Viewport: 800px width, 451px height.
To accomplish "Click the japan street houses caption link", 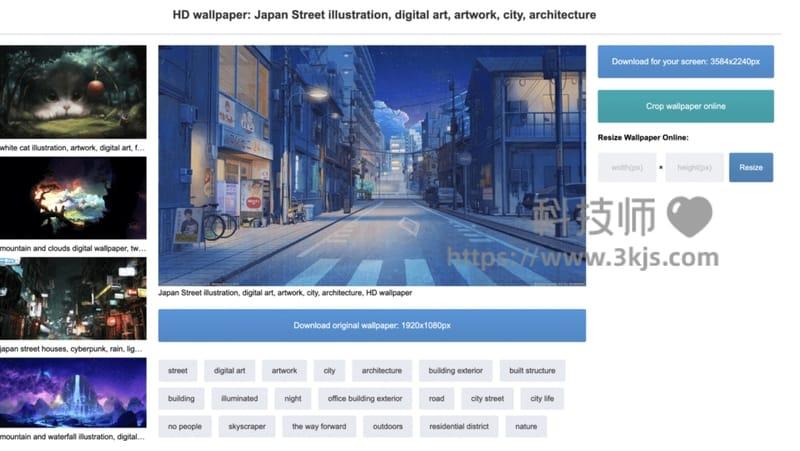I will [x=71, y=349].
